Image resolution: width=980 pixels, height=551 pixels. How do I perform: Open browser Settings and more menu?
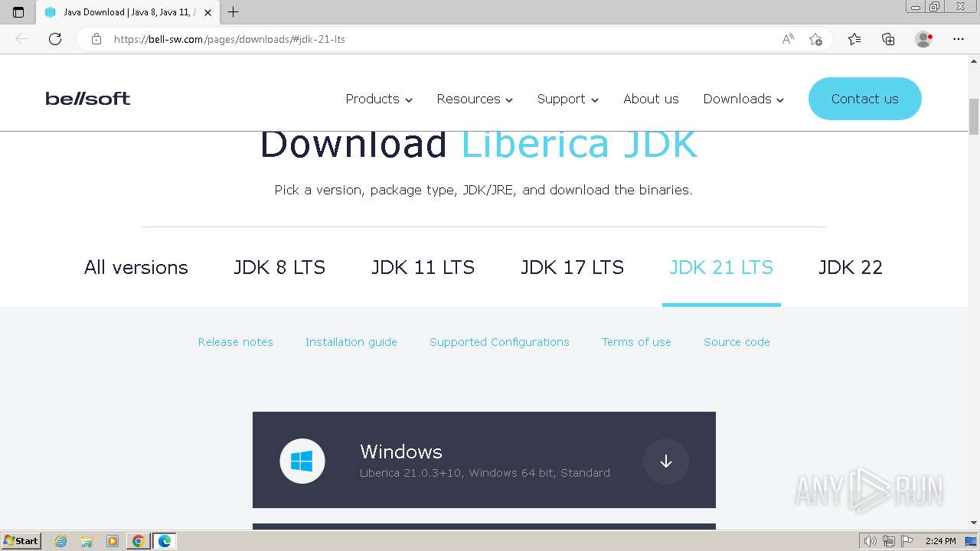point(959,39)
